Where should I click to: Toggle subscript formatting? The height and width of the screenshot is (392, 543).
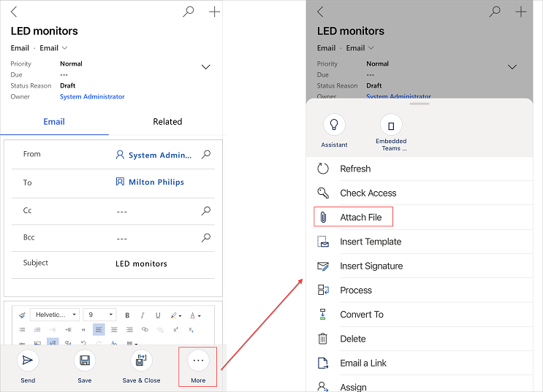click(191, 330)
